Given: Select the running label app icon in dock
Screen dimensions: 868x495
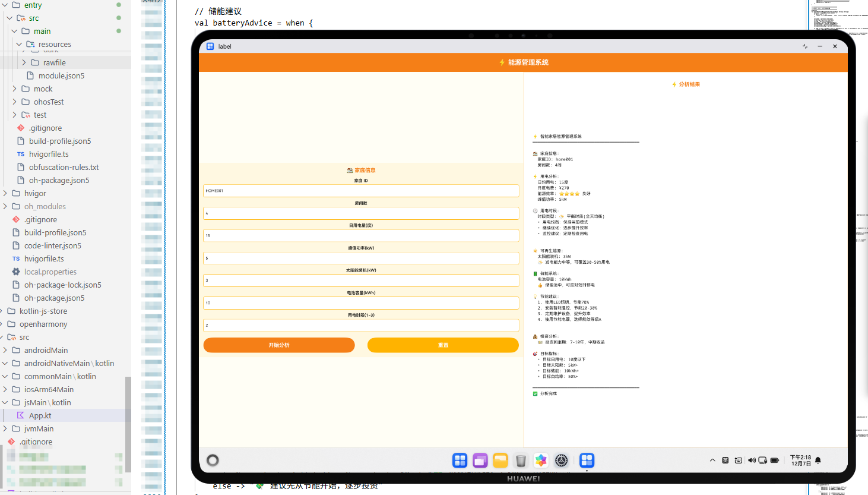Looking at the screenshot, I should pyautogui.click(x=587, y=461).
